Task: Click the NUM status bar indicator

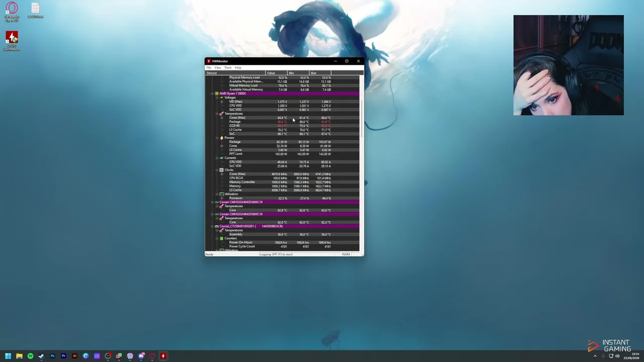Action: [x=346, y=254]
